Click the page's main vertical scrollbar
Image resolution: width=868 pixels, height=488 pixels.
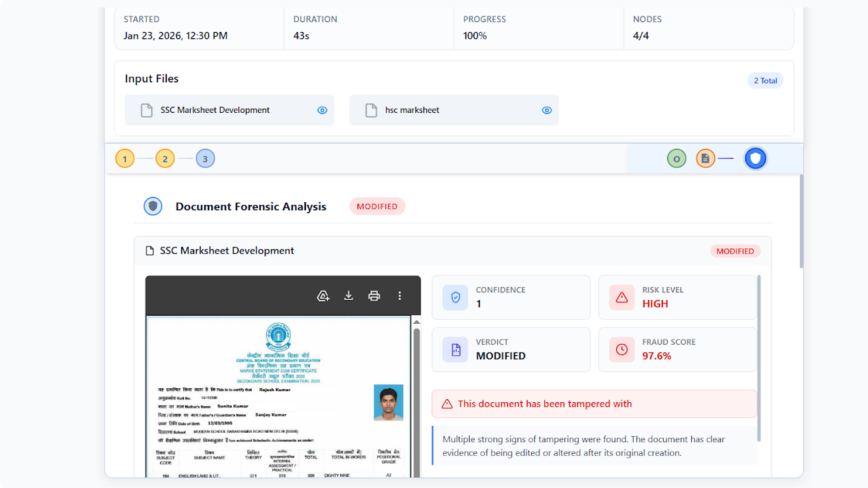pyautogui.click(x=802, y=221)
